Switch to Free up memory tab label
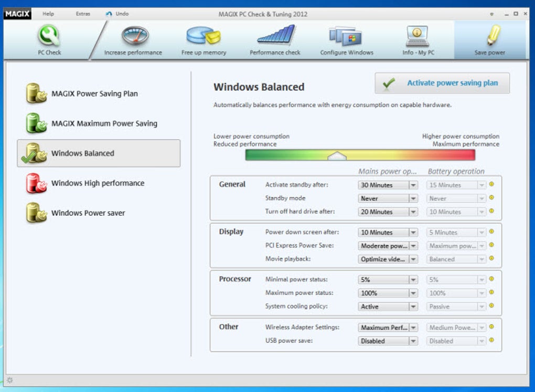Screen dimensions: 535x392 [x=204, y=52]
